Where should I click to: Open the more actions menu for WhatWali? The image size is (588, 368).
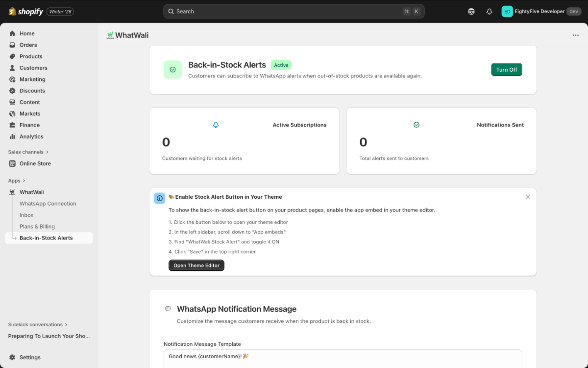pyautogui.click(x=576, y=35)
